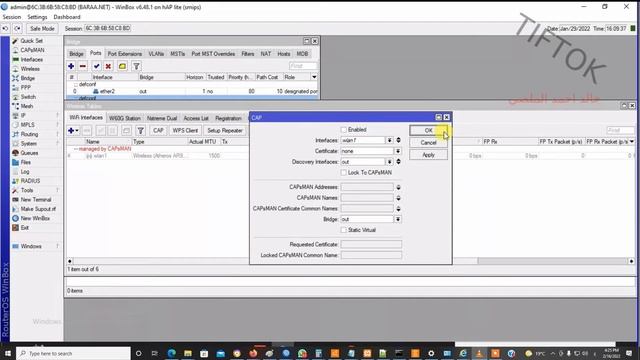Screen dimensions: 640x360
Task: Open the add-interface dropdown in Wireless window
Action: point(73,131)
